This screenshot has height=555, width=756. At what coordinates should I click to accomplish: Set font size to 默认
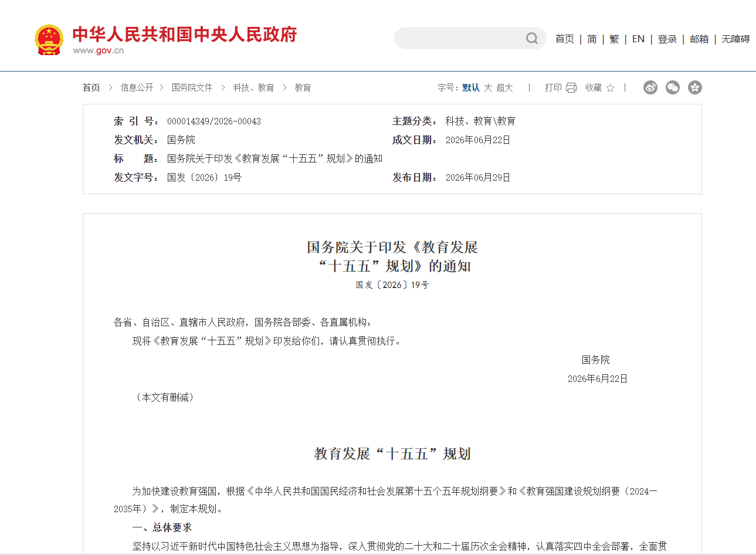click(x=471, y=87)
